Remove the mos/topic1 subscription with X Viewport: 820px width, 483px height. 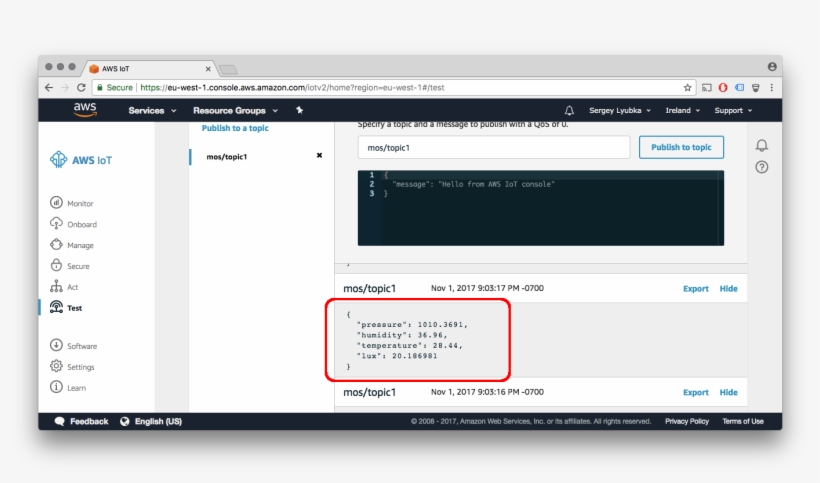[319, 155]
